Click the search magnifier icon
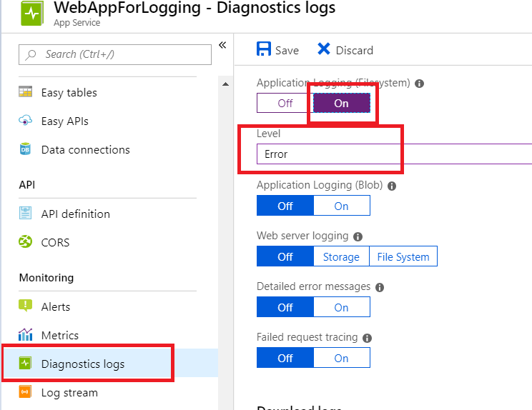 click(x=31, y=54)
